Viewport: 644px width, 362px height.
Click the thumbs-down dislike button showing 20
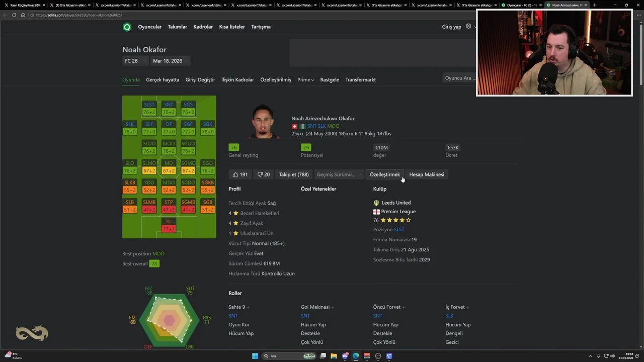tap(264, 174)
